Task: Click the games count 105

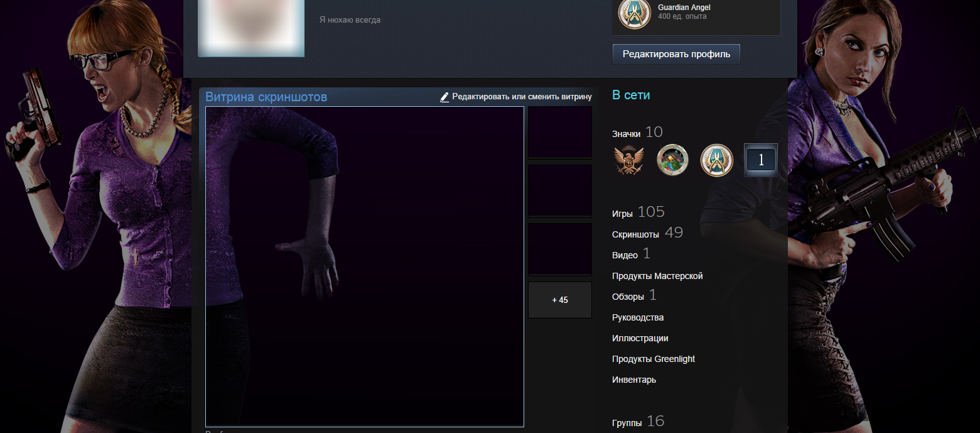Action: (x=651, y=212)
